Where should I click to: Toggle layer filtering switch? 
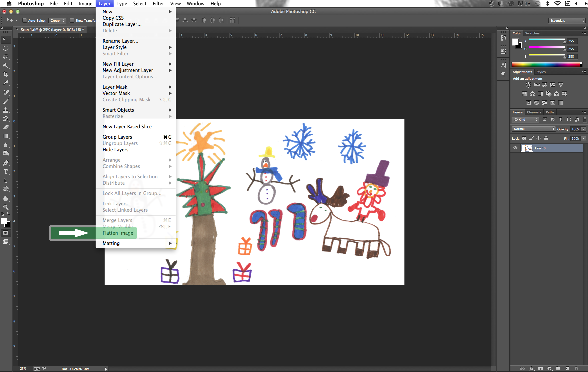[x=585, y=119]
